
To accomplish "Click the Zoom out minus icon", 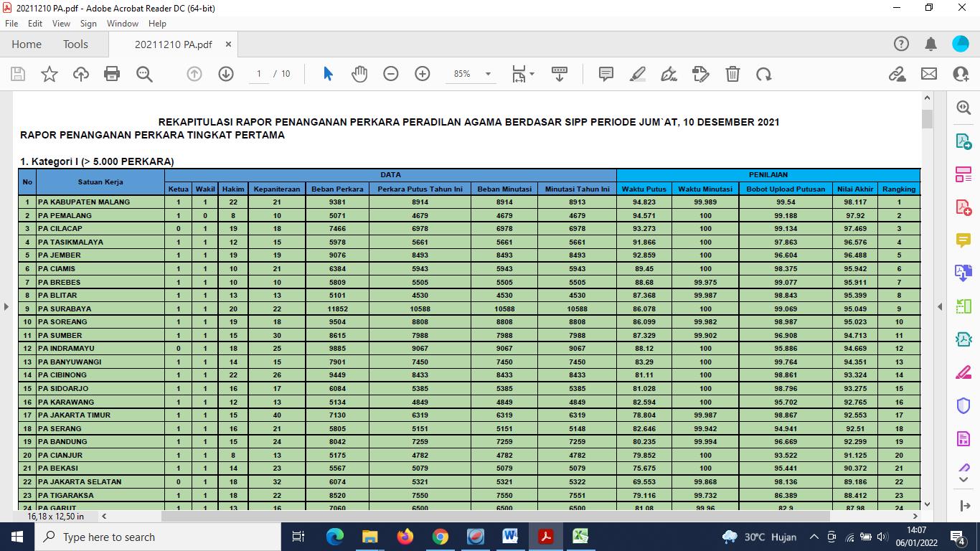I will pyautogui.click(x=391, y=74).
